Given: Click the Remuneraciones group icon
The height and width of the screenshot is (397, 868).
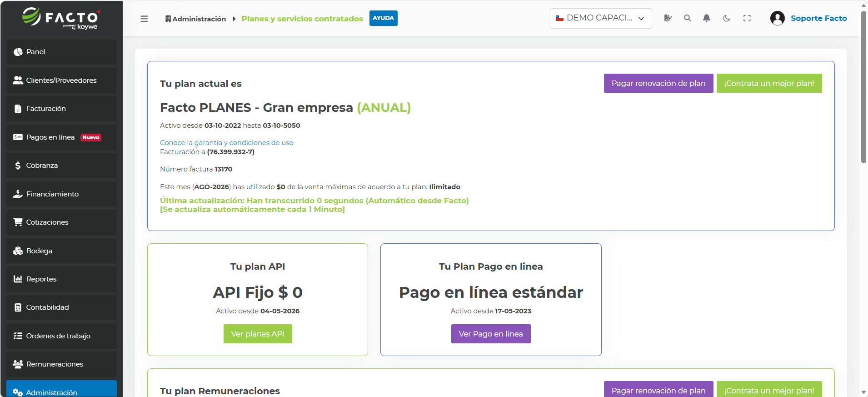Looking at the screenshot, I should 18,364.
